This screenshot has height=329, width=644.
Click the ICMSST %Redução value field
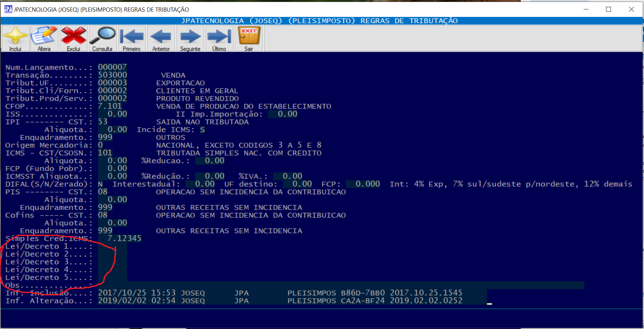coord(210,176)
